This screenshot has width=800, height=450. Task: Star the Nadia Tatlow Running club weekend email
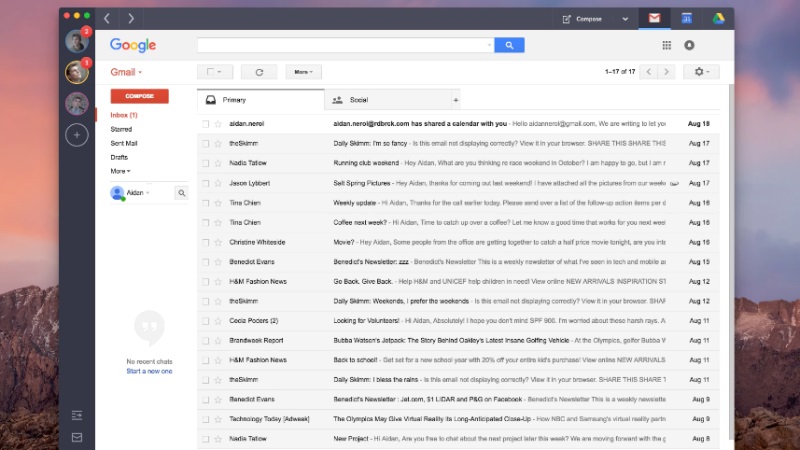point(218,163)
